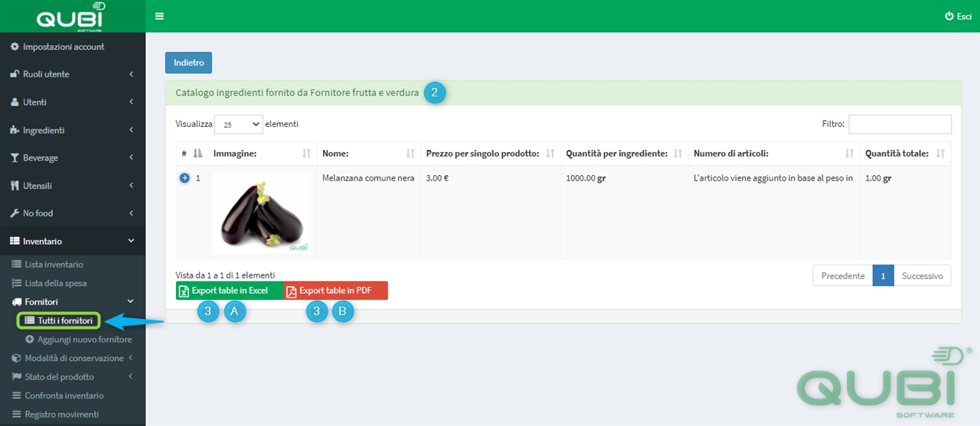The image size is (980, 426).
Task: Click the Ruoli utente unlock icon
Action: tap(15, 74)
